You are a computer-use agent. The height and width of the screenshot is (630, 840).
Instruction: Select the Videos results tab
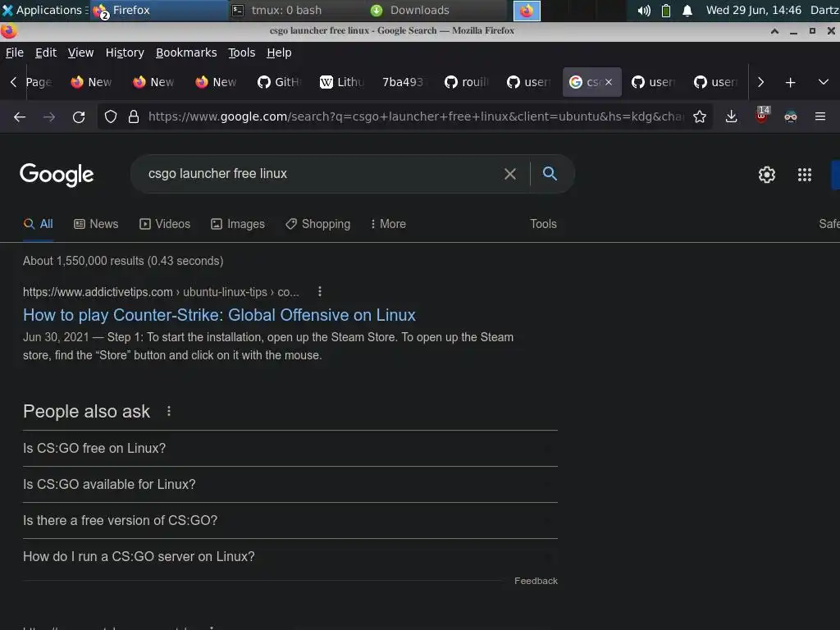pos(164,224)
